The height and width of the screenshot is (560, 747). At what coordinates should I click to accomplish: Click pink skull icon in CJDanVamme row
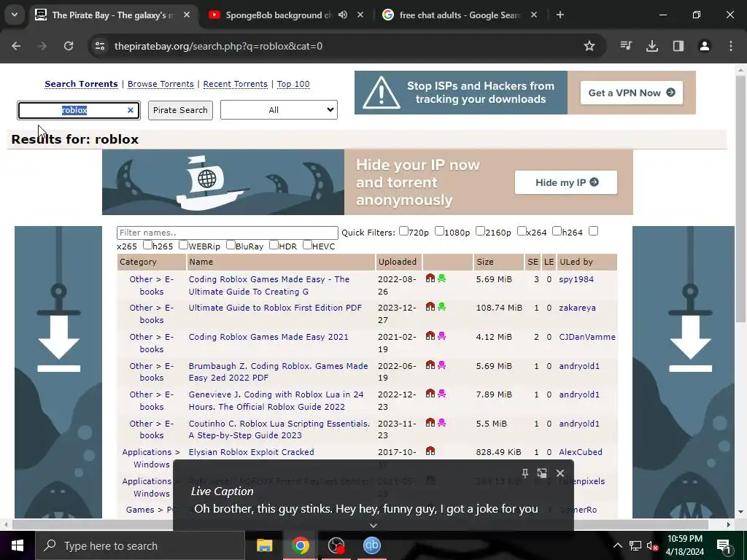click(x=441, y=335)
